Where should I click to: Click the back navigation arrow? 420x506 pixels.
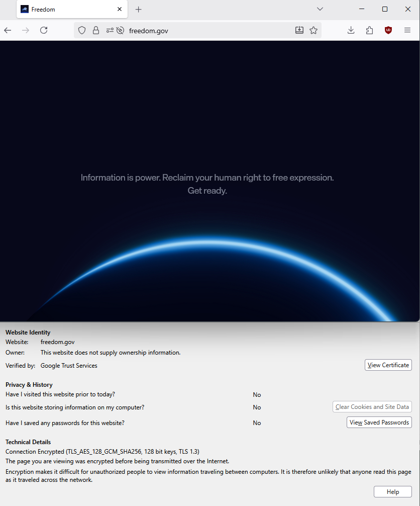pyautogui.click(x=8, y=30)
